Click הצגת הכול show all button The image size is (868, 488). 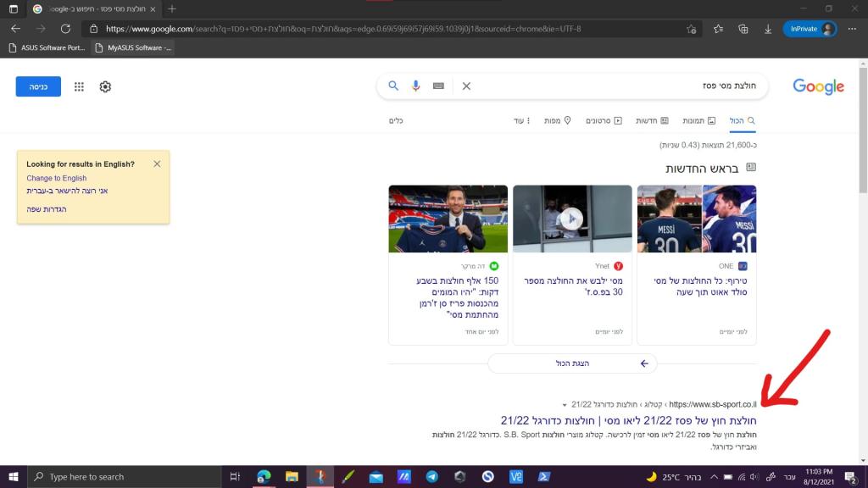pyautogui.click(x=572, y=363)
